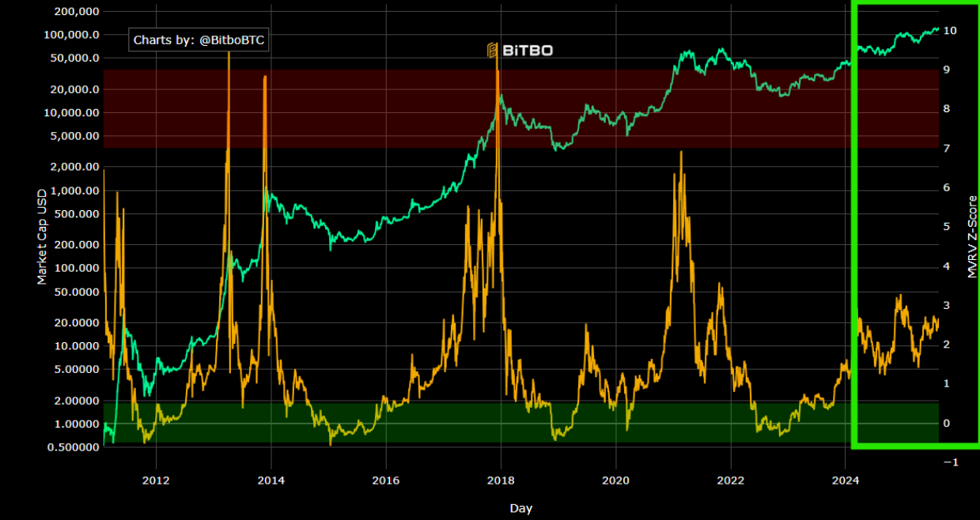Click the 2024 year tick label

pyautogui.click(x=846, y=480)
